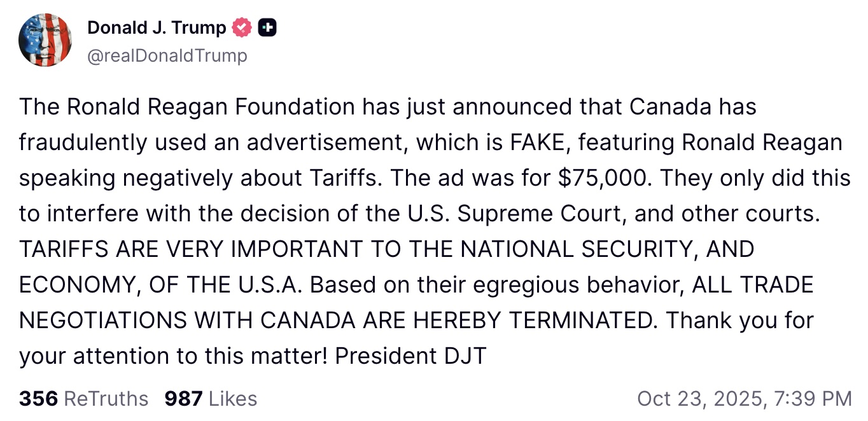
Task: Visit the @realDonaldTrump handle link
Action: coord(167,56)
